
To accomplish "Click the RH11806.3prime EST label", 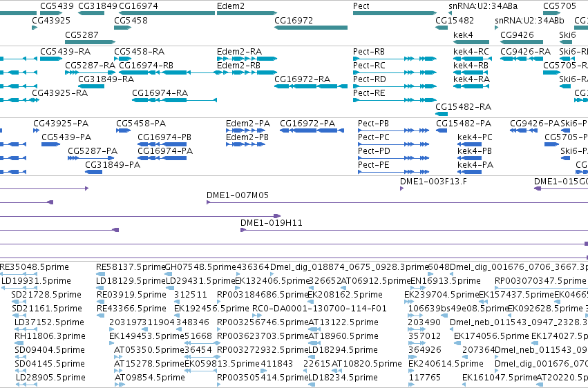I will point(50,336).
